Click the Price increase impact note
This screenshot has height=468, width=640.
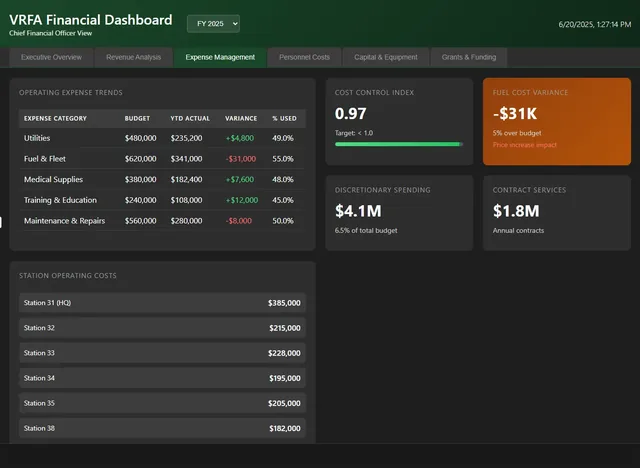(524, 145)
